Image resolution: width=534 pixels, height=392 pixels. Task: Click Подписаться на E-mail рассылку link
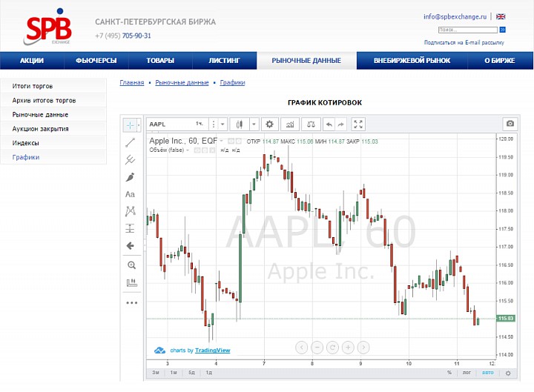464,42
